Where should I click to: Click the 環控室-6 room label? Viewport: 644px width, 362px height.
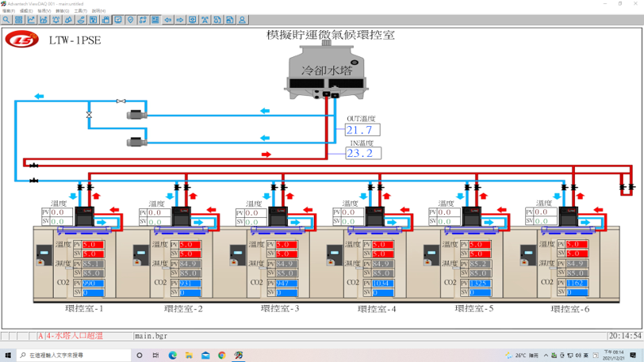[x=569, y=309]
